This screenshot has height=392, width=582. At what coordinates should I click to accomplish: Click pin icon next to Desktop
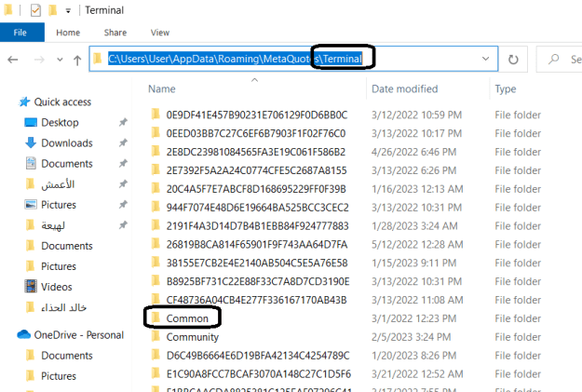coord(123,122)
